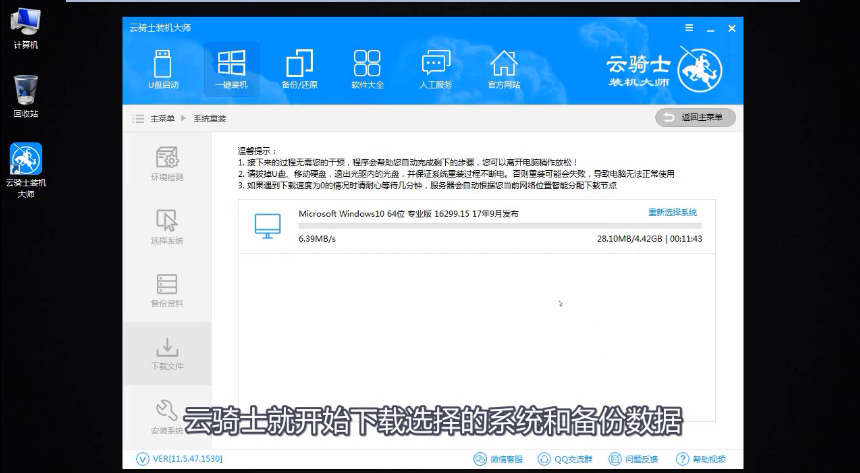This screenshot has height=473, width=860.
Task: Open the 云骑士装机大师 desktop shortcut
Action: tap(25, 170)
